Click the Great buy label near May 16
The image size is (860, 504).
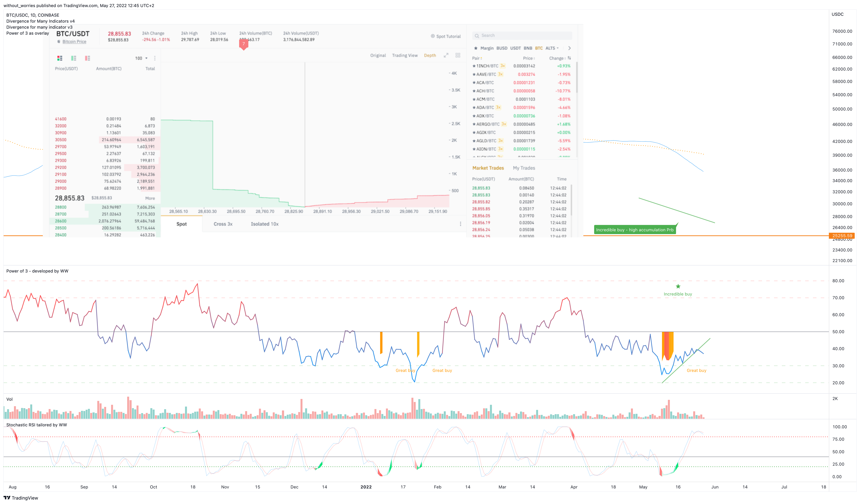[x=696, y=371]
